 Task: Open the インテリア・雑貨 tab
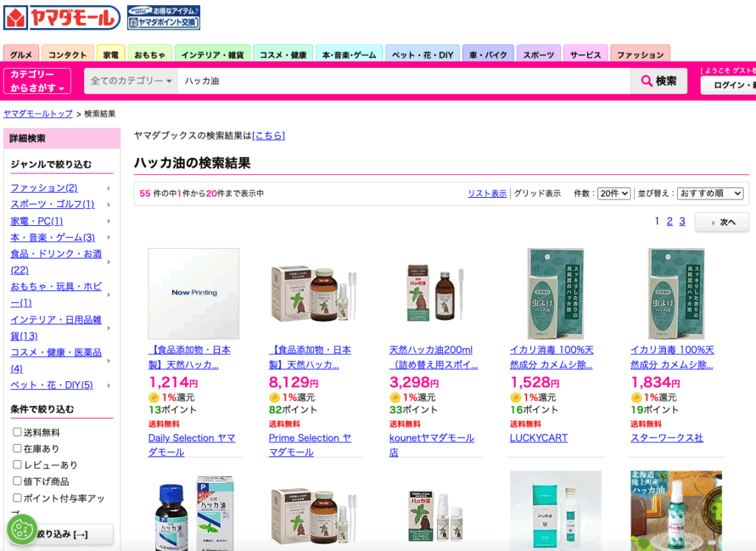(212, 55)
